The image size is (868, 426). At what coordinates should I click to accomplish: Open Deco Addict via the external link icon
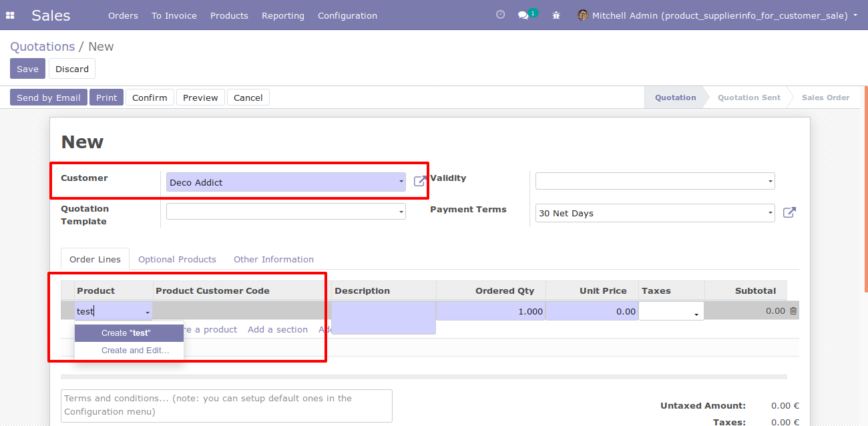click(x=419, y=180)
